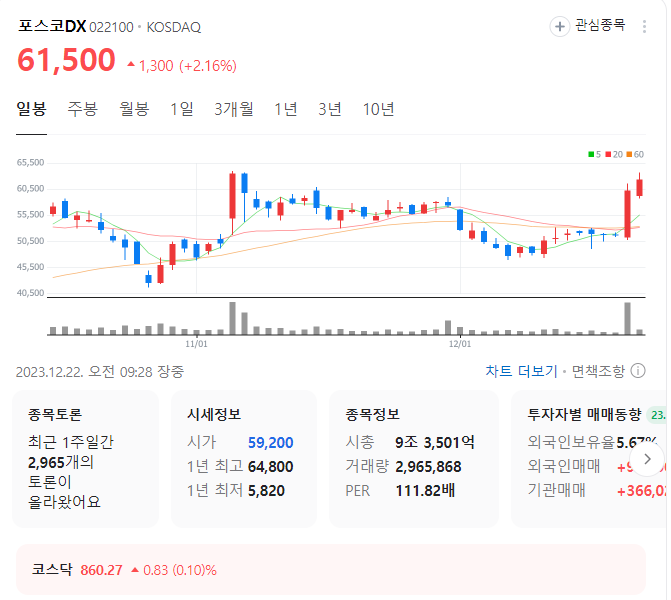Image resolution: width=671 pixels, height=600 pixels.
Task: Click the 코스닥 860.27 index banner
Action: [x=331, y=570]
